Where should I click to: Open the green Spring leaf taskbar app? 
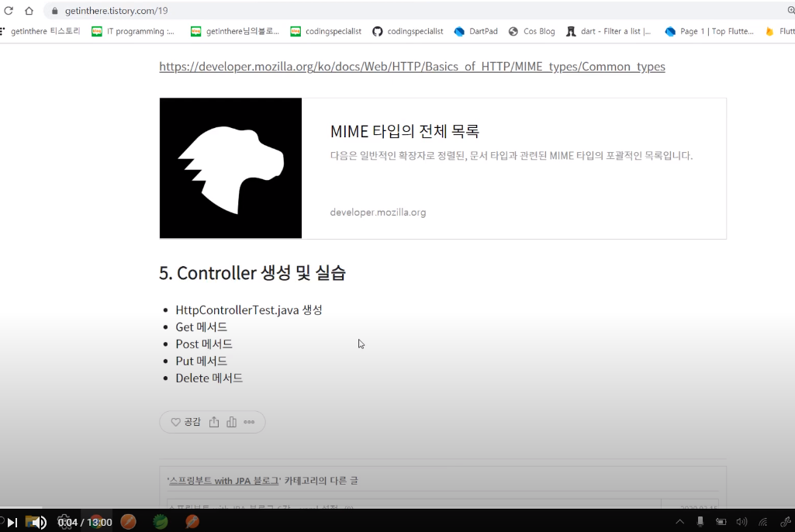pos(161,522)
